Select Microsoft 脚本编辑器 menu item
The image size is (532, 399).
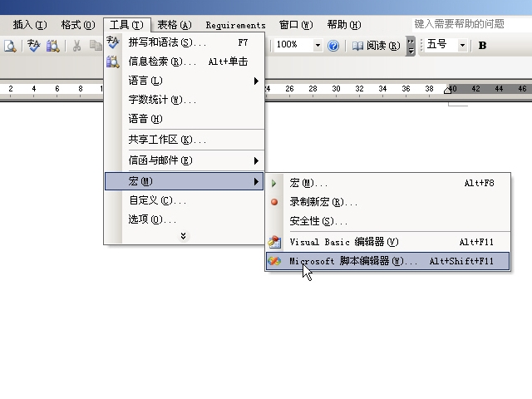(388, 261)
